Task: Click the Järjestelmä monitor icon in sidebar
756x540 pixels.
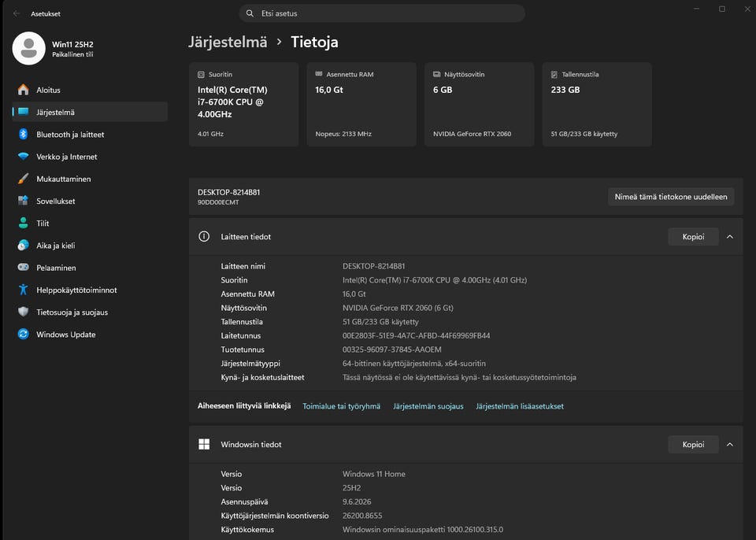Action: pyautogui.click(x=23, y=112)
